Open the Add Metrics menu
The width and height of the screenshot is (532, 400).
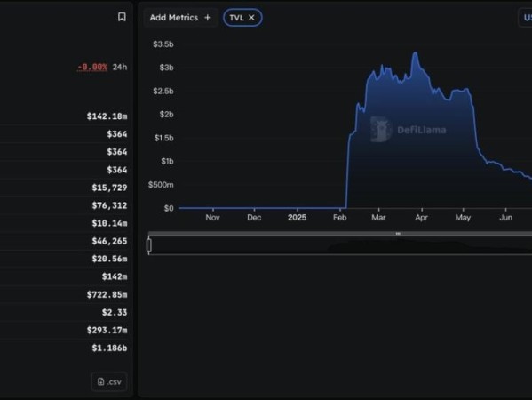point(180,18)
